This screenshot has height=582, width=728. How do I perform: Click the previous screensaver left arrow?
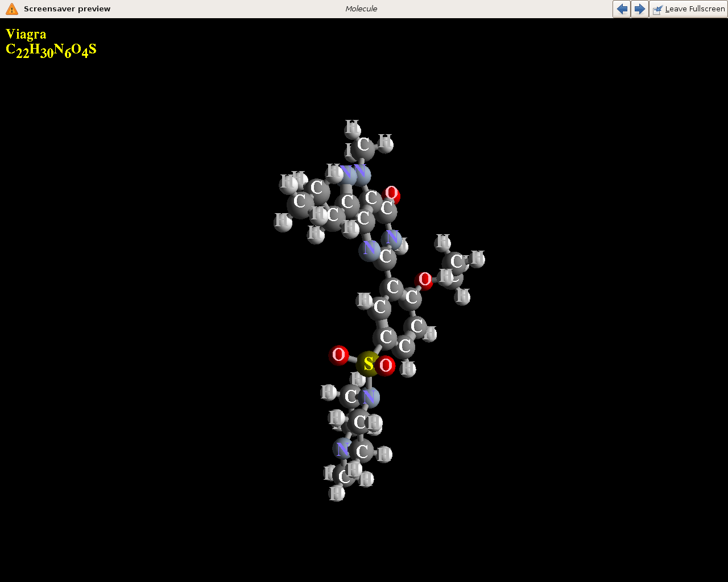pyautogui.click(x=622, y=9)
